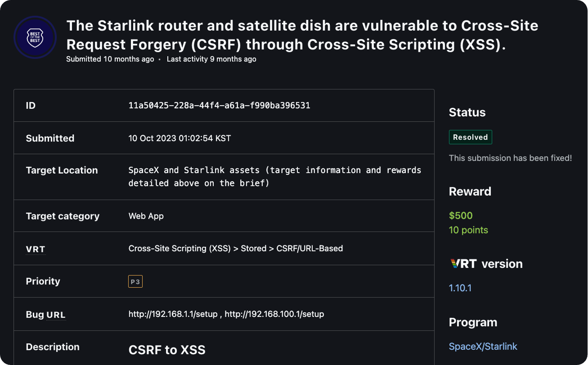The image size is (588, 365).
Task: Click the $500 reward amount
Action: pos(460,216)
